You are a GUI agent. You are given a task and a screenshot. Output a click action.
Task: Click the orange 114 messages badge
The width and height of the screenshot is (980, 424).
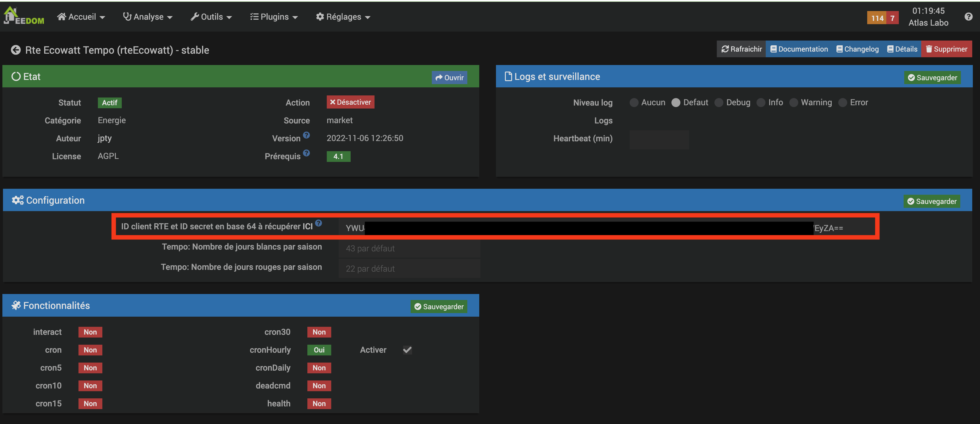pyautogui.click(x=877, y=18)
